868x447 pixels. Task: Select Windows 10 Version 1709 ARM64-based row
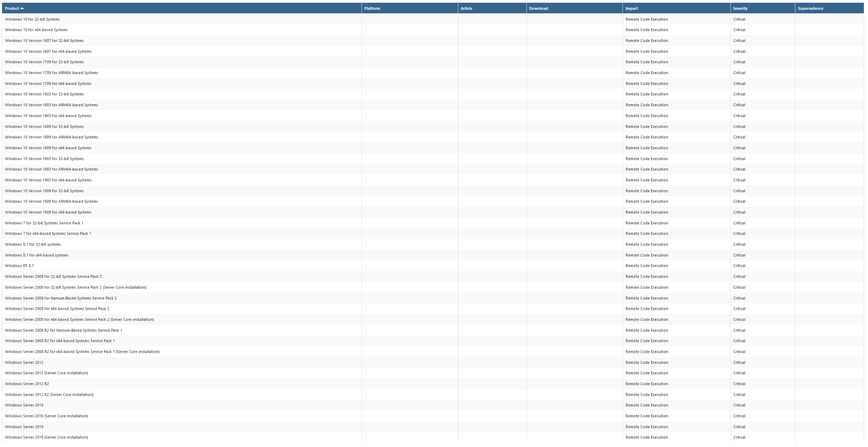pyautogui.click(x=51, y=73)
